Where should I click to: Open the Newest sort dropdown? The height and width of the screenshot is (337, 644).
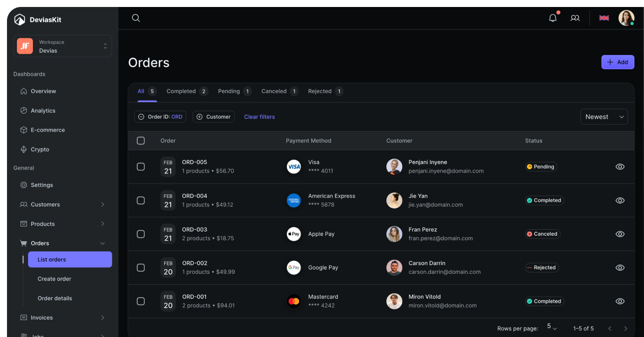(604, 117)
